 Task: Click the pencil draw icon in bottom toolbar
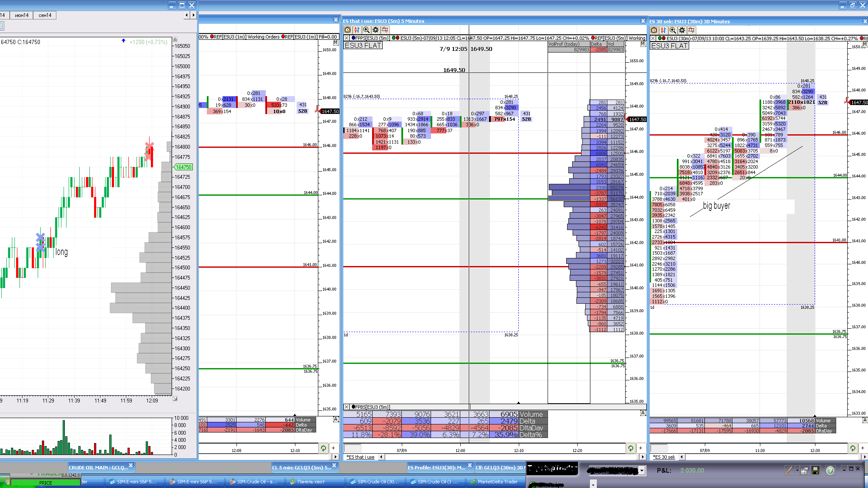click(789, 470)
